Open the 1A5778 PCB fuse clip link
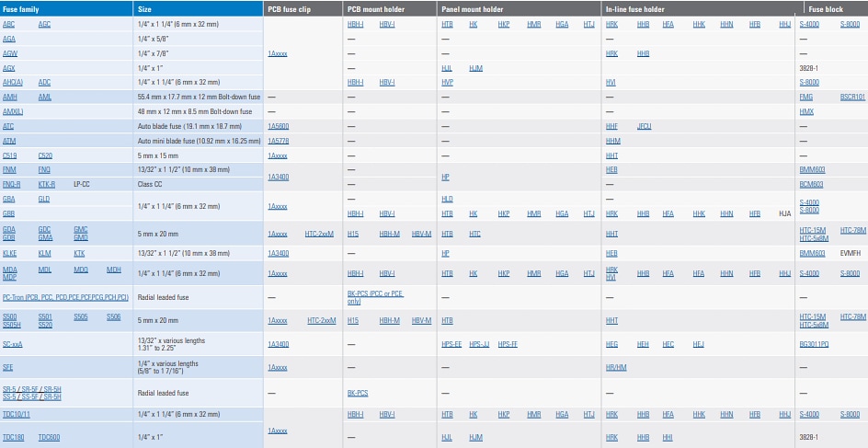The height and width of the screenshot is (448, 868). tap(278, 141)
